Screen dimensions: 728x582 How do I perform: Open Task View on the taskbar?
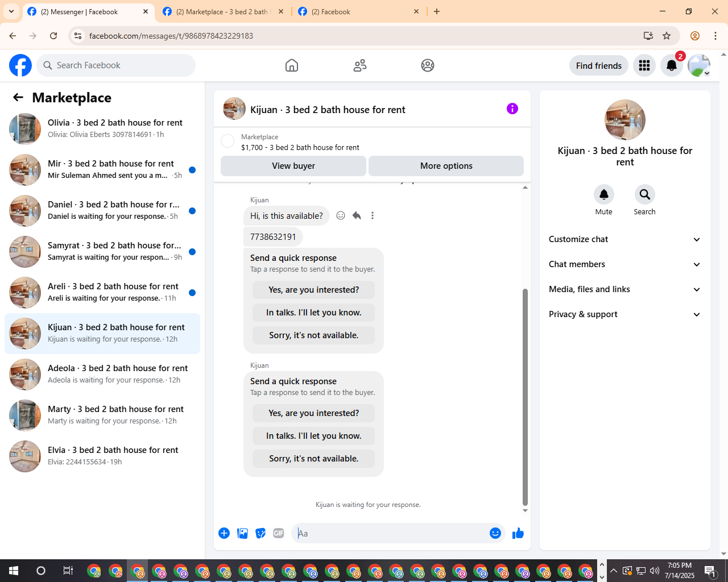click(x=68, y=571)
